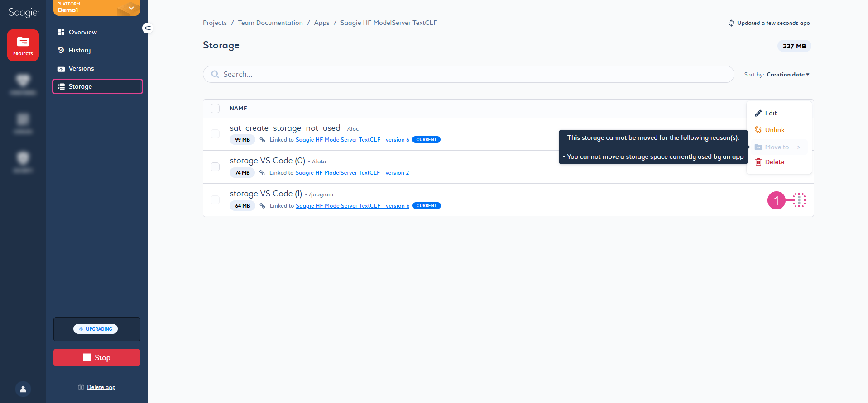Click the refresh icon beside Updated
The width and height of the screenshot is (868, 403).
(x=731, y=23)
